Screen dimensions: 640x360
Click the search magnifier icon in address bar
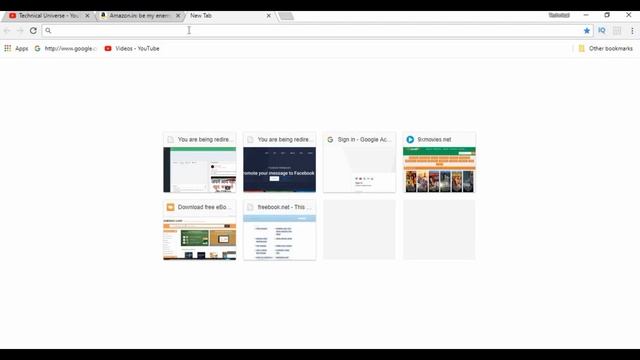click(48, 31)
